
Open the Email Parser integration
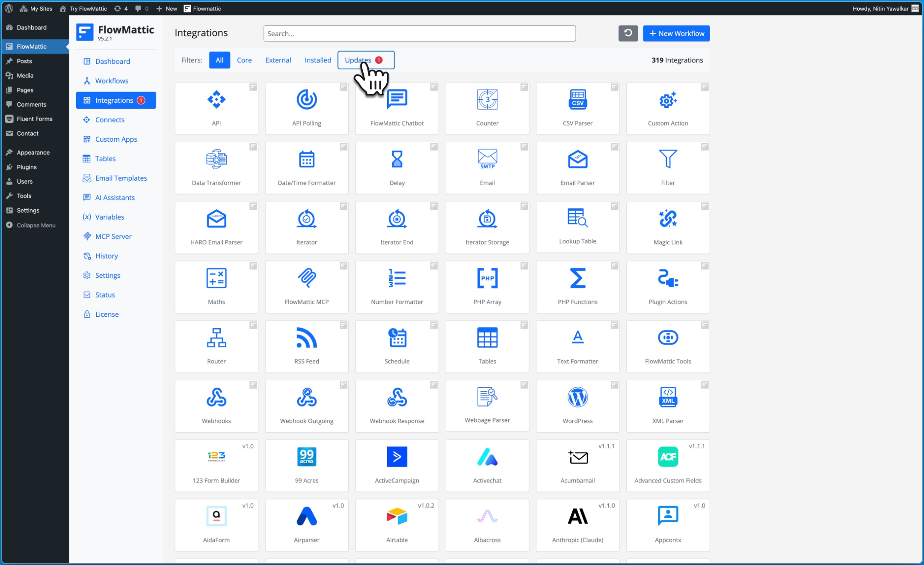pyautogui.click(x=577, y=168)
